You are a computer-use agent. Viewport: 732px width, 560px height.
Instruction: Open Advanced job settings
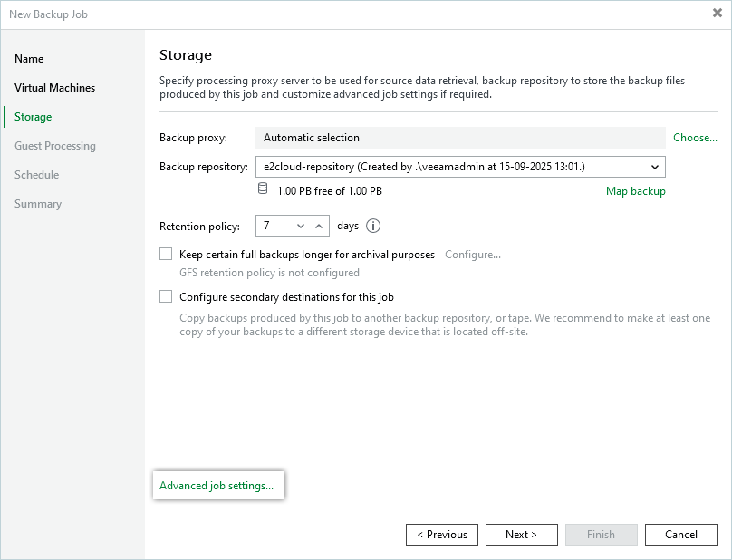tap(217, 486)
